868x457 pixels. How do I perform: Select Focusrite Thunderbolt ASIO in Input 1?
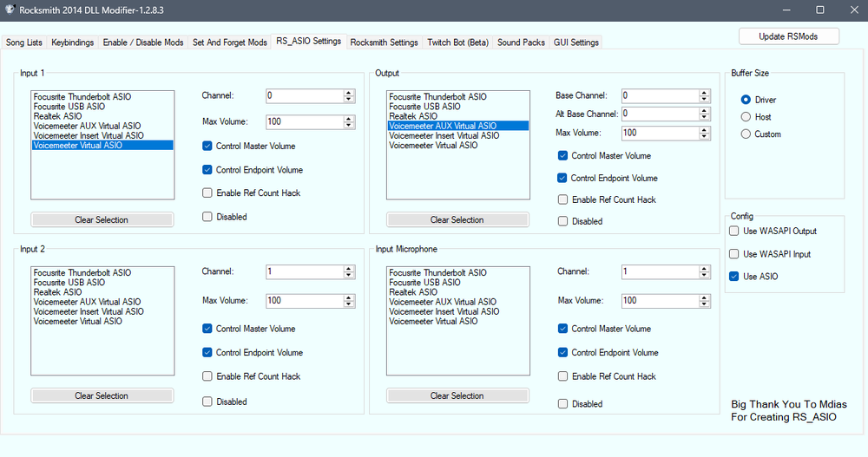coord(102,97)
